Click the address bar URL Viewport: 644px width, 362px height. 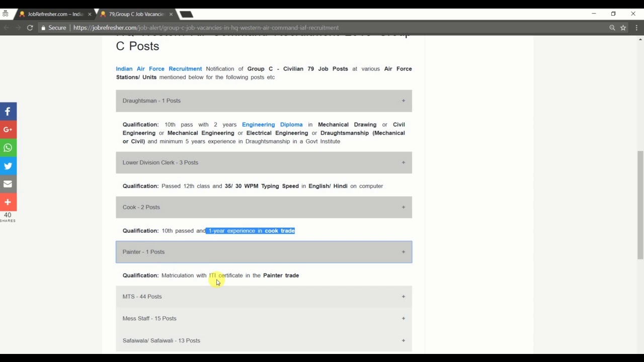pos(206,28)
